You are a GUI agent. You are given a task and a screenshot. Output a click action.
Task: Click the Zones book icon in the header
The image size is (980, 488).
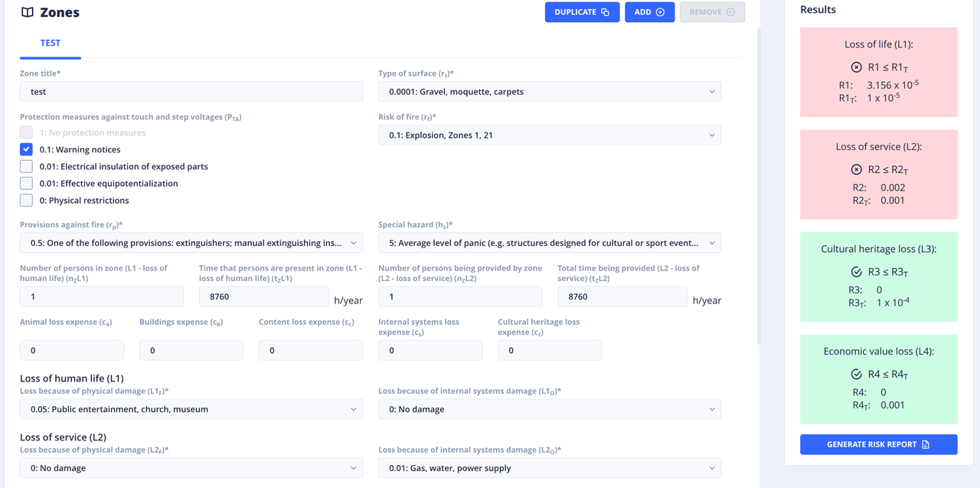[27, 12]
